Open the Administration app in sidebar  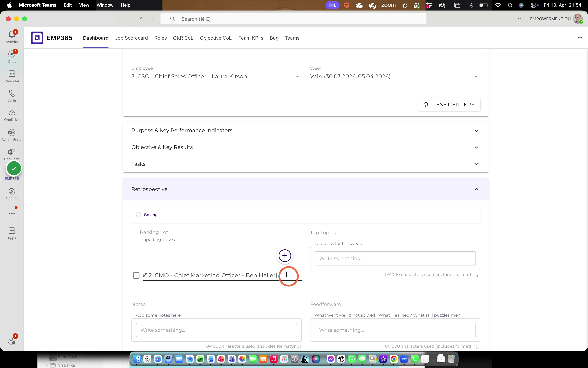tap(12, 135)
